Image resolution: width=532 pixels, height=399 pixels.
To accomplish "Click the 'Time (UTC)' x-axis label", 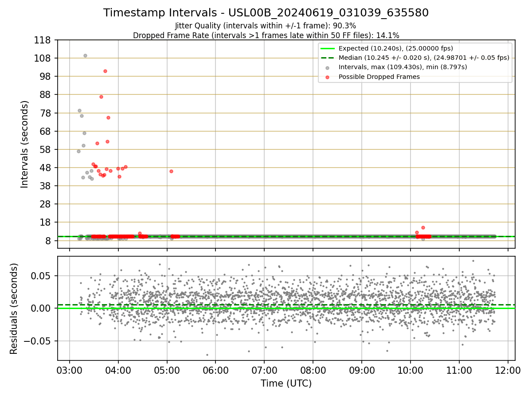I will (286, 383).
